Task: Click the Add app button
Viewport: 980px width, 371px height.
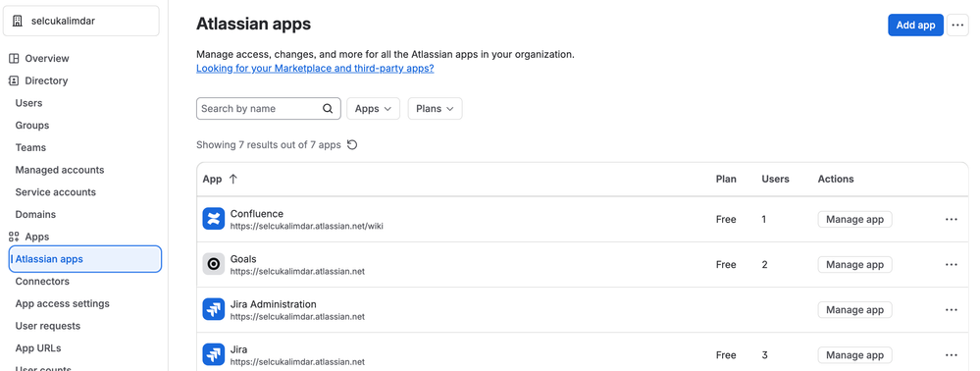Action: (x=915, y=25)
